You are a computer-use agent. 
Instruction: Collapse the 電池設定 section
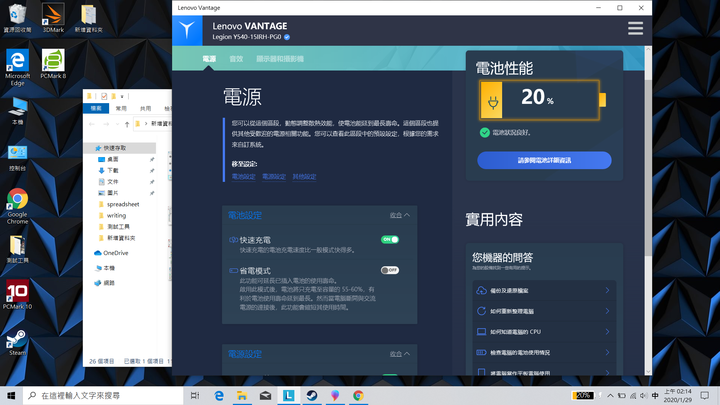coord(399,215)
